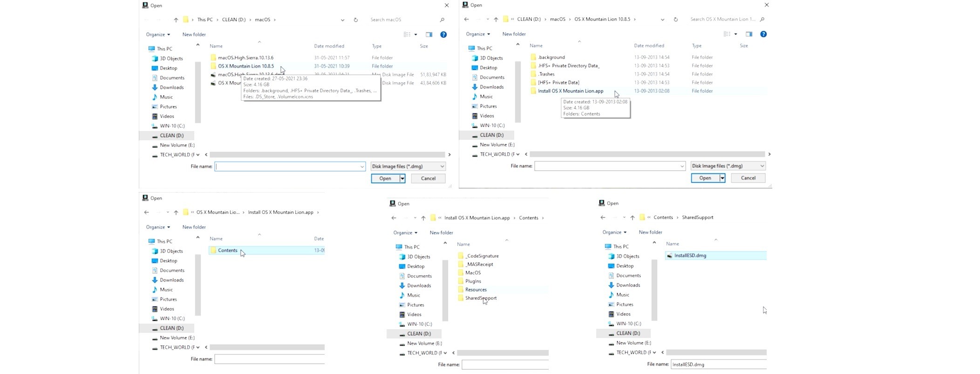Click New folder in the macOS folder dialog
Viewport: 980px width, 374px height.
click(194, 35)
